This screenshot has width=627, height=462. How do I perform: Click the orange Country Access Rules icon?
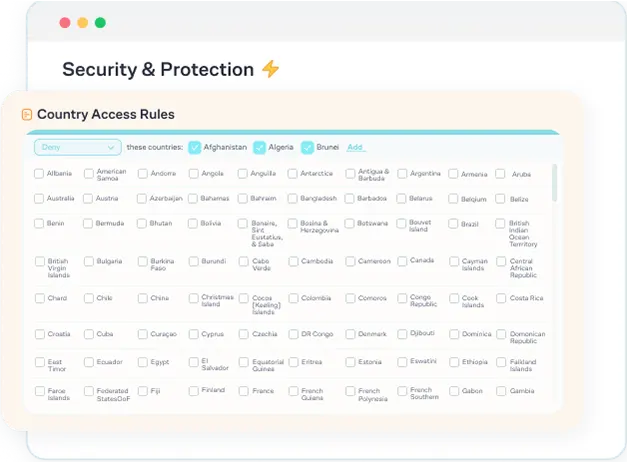(x=27, y=115)
